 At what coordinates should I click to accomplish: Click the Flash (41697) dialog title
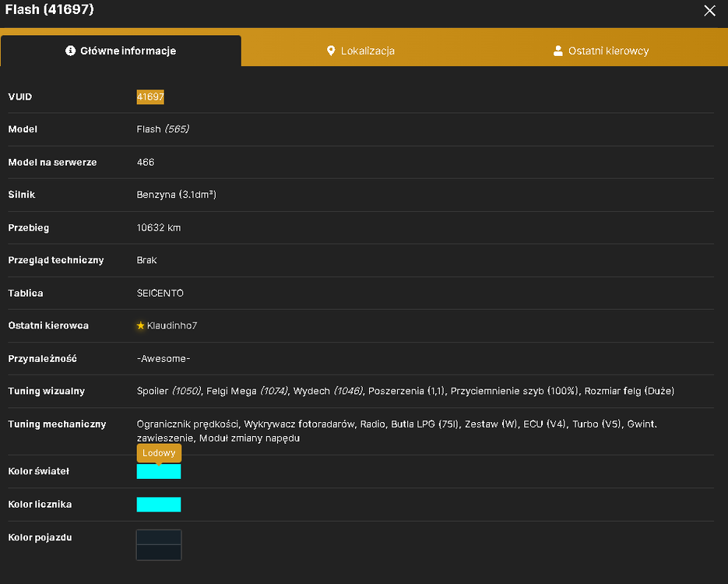pos(49,9)
